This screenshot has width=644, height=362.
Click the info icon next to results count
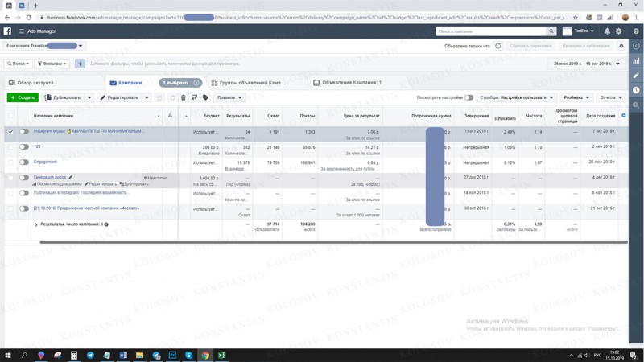[x=106, y=224]
